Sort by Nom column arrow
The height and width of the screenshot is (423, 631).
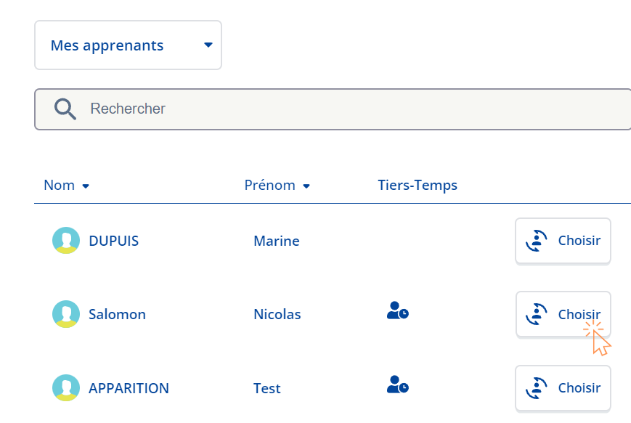pyautogui.click(x=85, y=186)
